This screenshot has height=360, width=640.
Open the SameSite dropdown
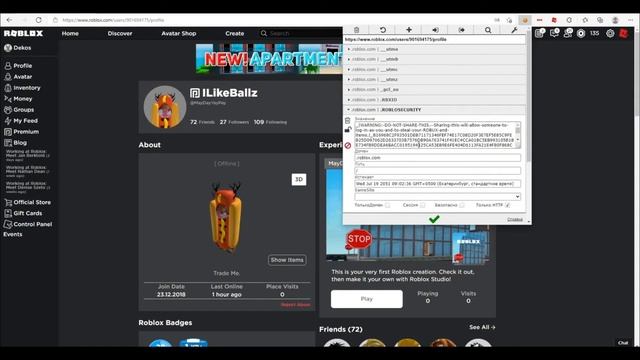pyautogui.click(x=438, y=197)
